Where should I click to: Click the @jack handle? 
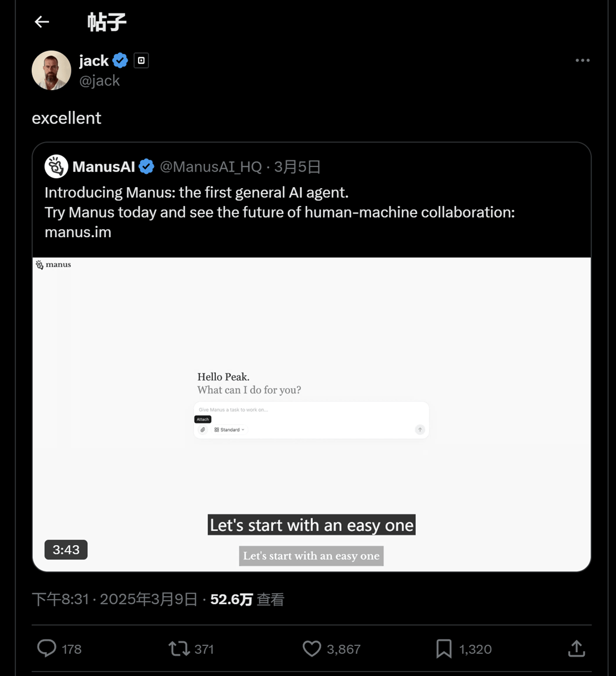[x=99, y=81]
